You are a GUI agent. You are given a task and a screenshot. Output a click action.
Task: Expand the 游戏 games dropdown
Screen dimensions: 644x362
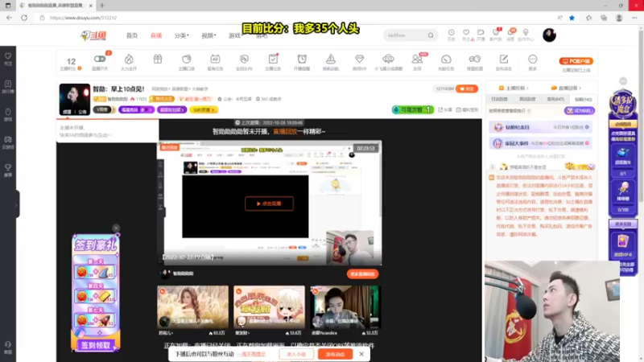pyautogui.click(x=235, y=35)
